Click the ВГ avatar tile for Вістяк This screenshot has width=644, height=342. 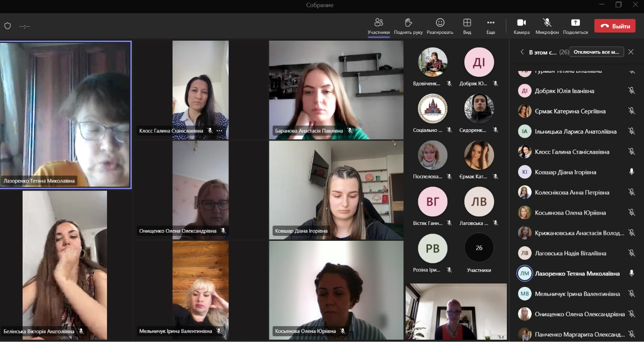[x=433, y=201]
